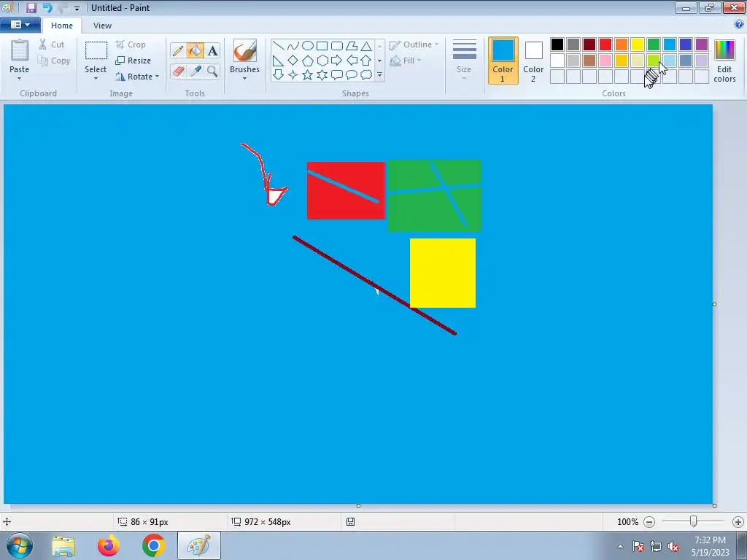Viewport: 747px width, 560px height.
Task: Choose the Five-point star shape
Action: (308, 75)
